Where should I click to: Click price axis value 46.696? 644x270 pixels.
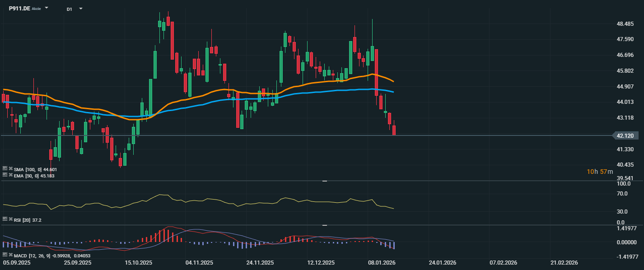pos(625,55)
